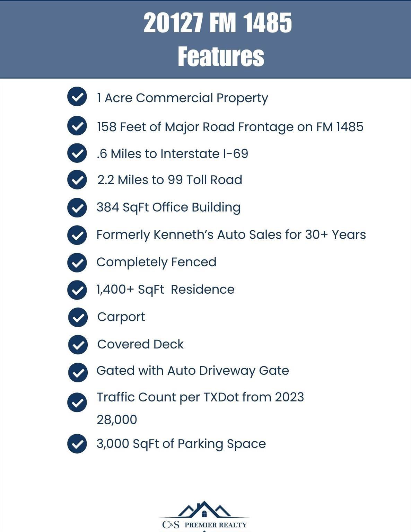The width and height of the screenshot is (411, 532).
Task: Select the checkmark icon beside Interstate I-69 line
Action: 77,153
